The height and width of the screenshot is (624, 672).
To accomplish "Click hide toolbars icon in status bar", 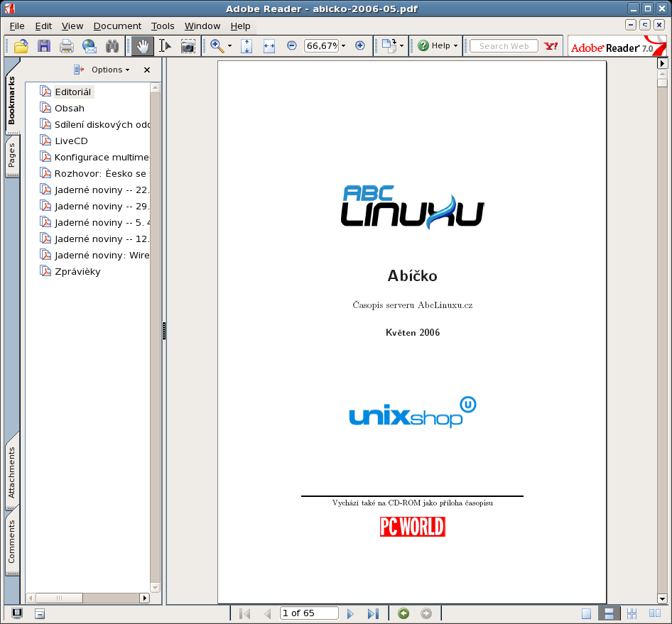I will 40,614.
